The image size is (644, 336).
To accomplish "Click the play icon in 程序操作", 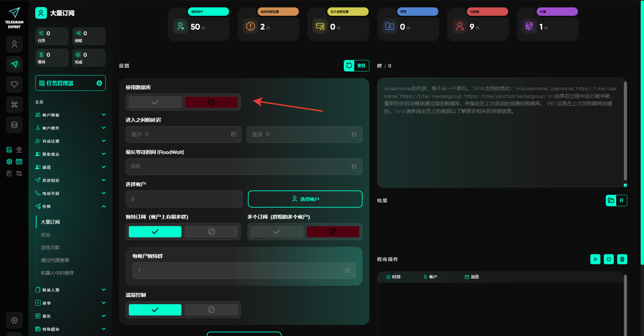I will click(x=595, y=259).
